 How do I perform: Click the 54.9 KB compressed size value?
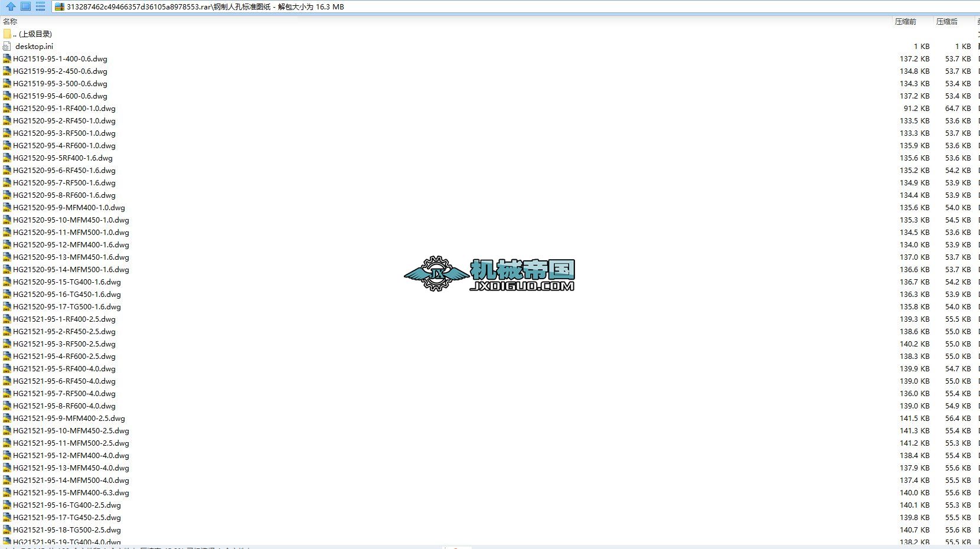point(958,406)
